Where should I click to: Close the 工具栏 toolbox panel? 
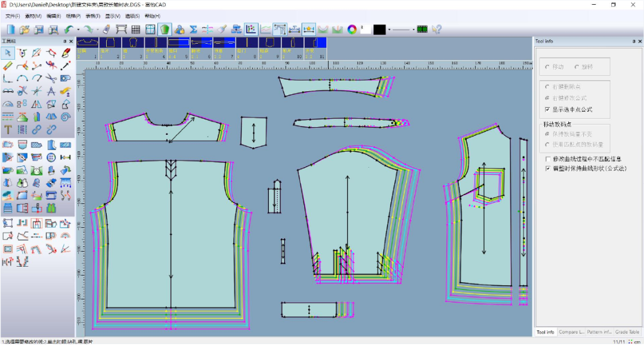pyautogui.click(x=71, y=41)
